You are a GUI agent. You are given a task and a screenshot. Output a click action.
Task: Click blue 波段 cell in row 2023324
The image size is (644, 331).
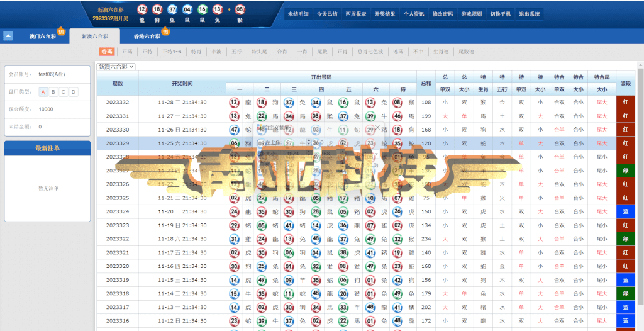(626, 211)
